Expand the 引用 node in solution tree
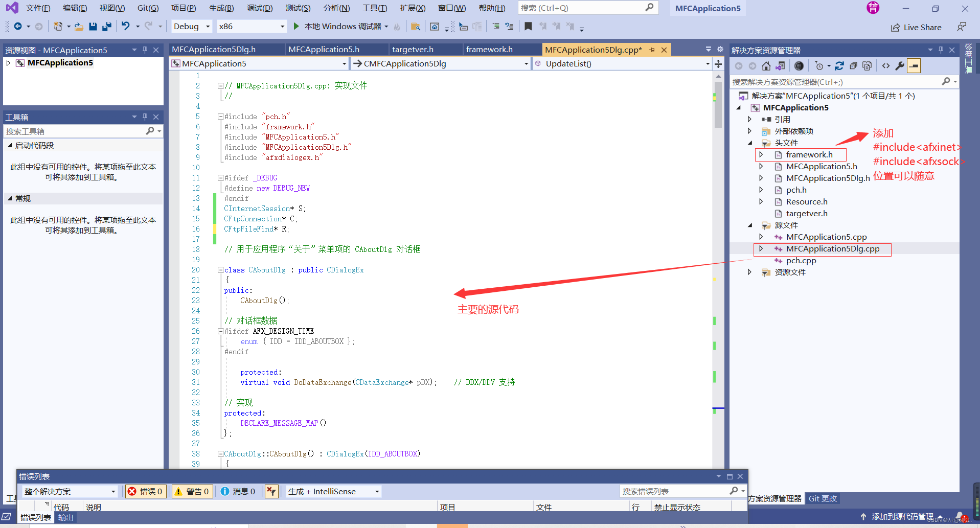The width and height of the screenshot is (980, 528). pyautogui.click(x=749, y=119)
